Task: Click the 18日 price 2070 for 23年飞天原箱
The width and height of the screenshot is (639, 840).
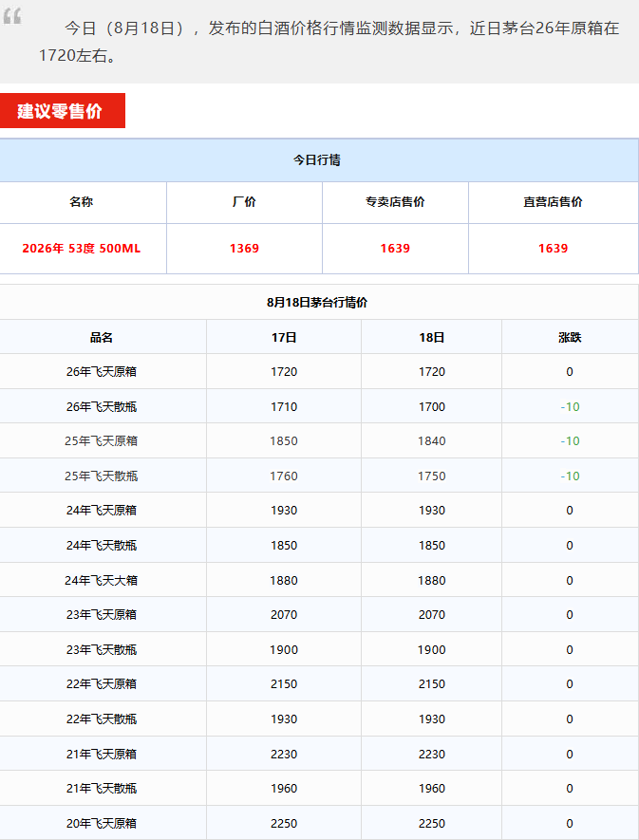Action: coord(432,615)
